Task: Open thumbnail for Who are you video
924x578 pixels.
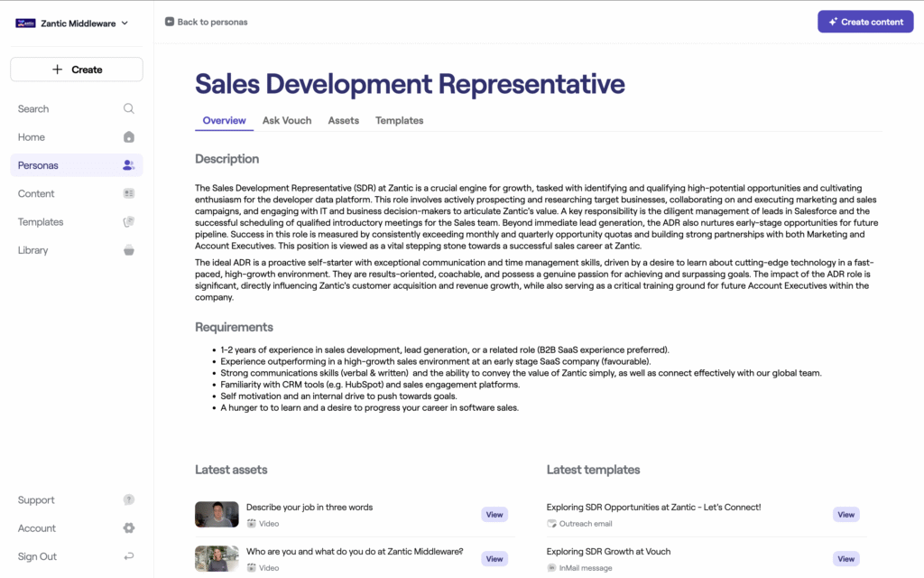Action: pos(217,558)
